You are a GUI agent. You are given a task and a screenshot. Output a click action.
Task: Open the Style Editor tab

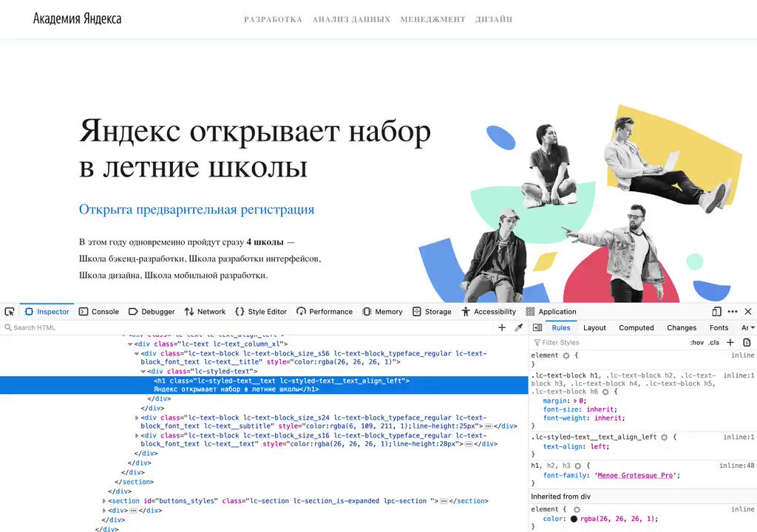coord(261,311)
